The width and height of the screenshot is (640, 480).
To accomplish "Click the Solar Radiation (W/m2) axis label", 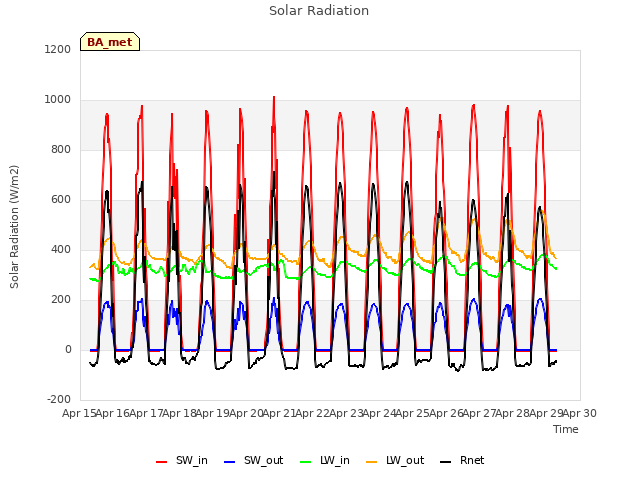I will tap(14, 227).
